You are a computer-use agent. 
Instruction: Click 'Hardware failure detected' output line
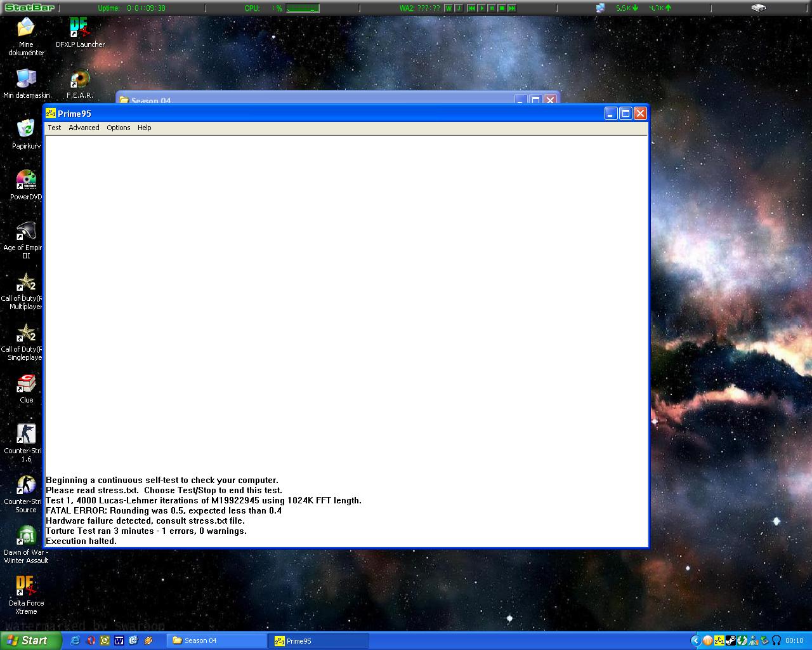pos(145,521)
